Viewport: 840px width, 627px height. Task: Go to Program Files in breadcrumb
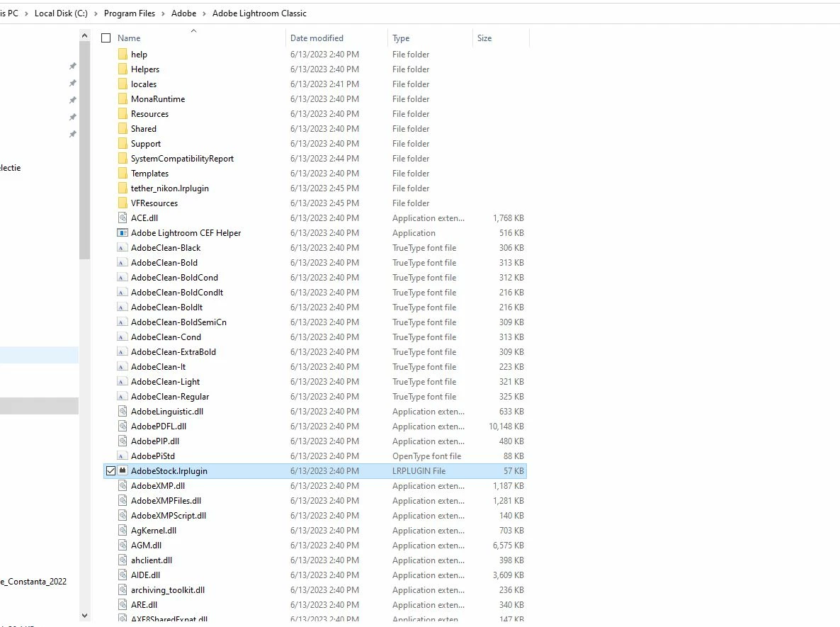(x=129, y=13)
